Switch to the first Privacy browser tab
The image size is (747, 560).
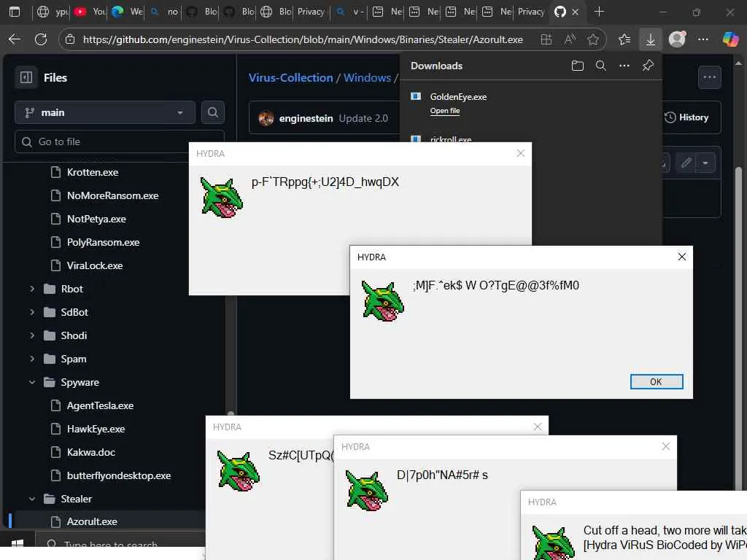pos(310,12)
